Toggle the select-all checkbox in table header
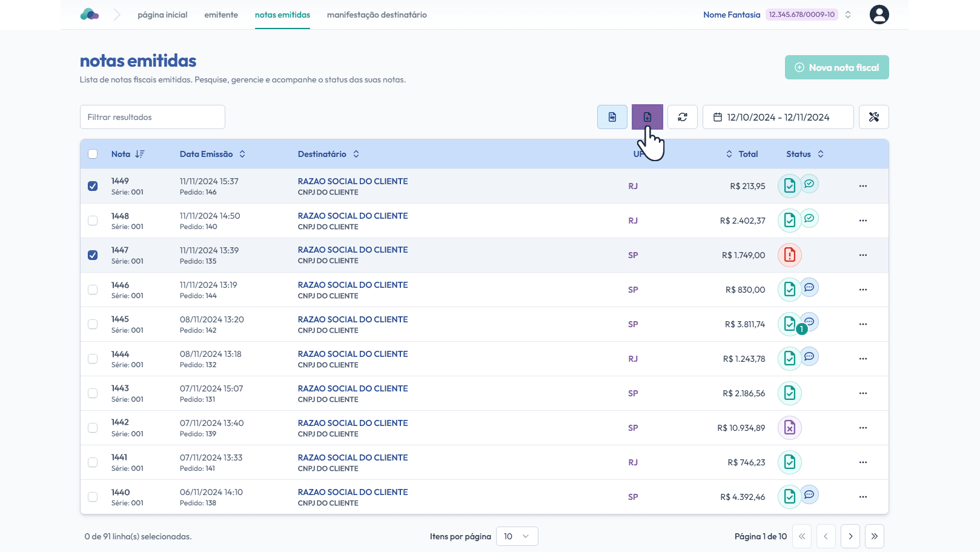980x552 pixels. pyautogui.click(x=93, y=154)
